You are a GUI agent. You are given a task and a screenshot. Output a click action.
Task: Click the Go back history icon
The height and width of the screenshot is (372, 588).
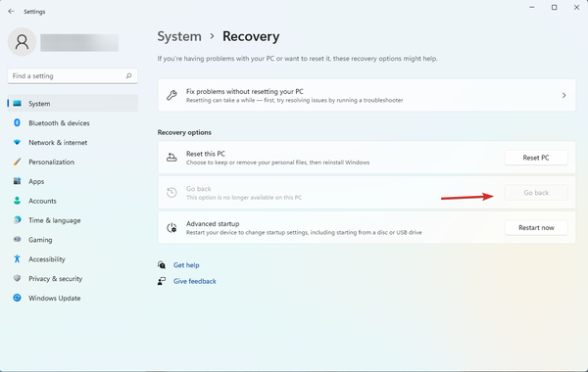point(171,193)
